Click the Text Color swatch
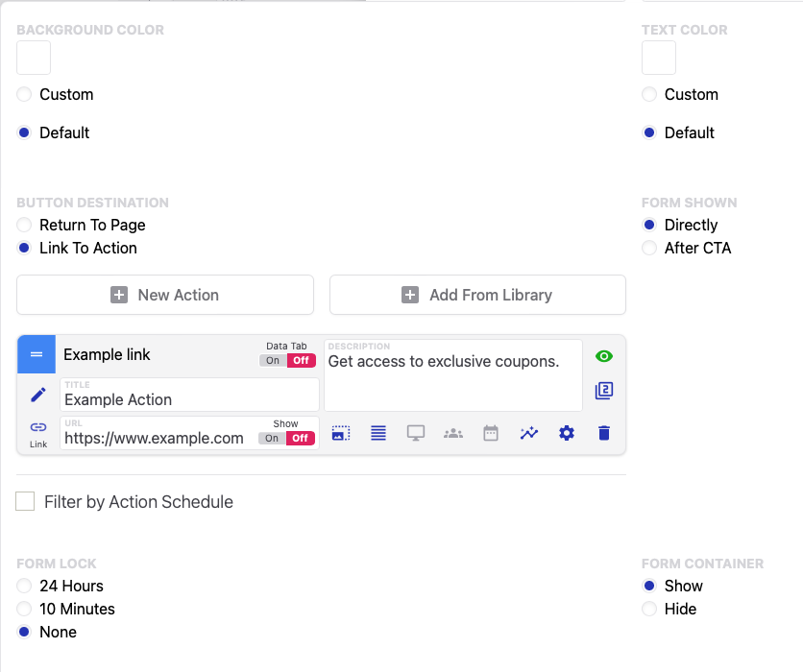The width and height of the screenshot is (803, 672). point(659,58)
